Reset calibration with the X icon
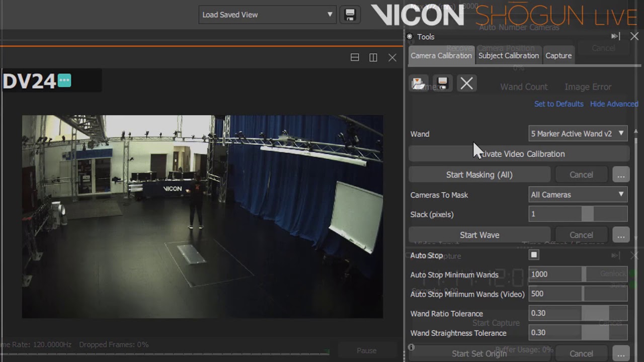 click(x=466, y=83)
